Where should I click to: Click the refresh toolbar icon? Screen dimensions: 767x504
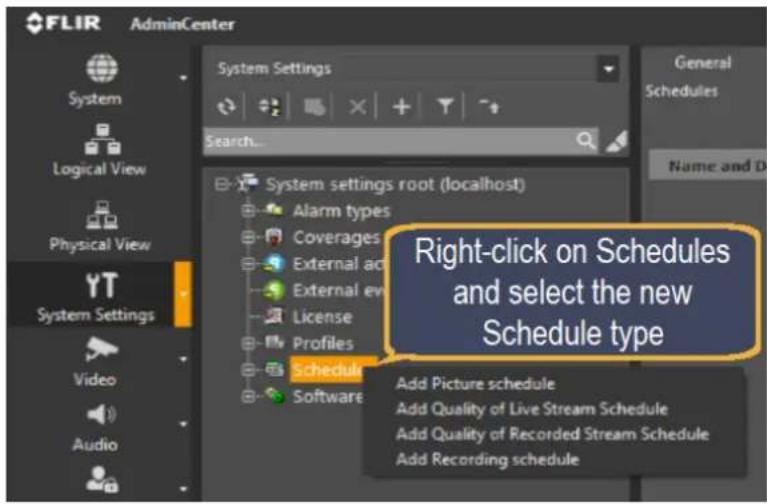(226, 106)
